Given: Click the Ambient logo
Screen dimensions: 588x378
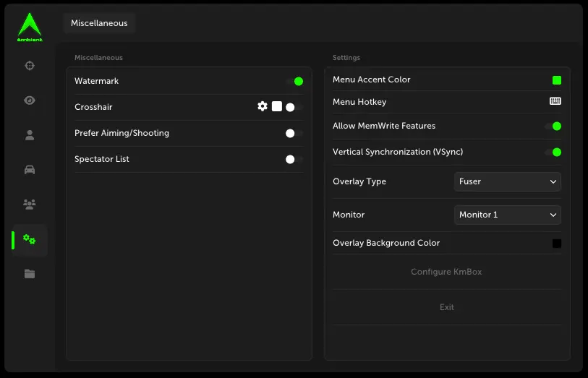Looking at the screenshot, I should point(30,27).
